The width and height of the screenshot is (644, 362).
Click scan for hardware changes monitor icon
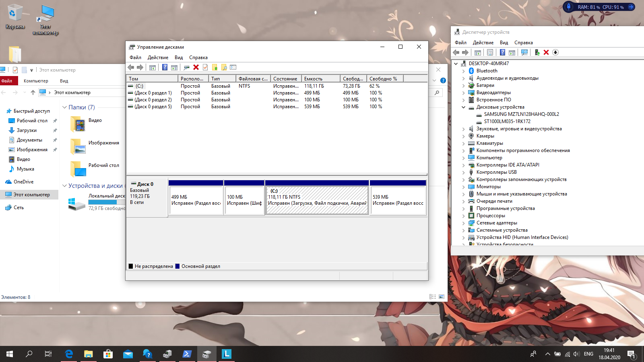[524, 52]
